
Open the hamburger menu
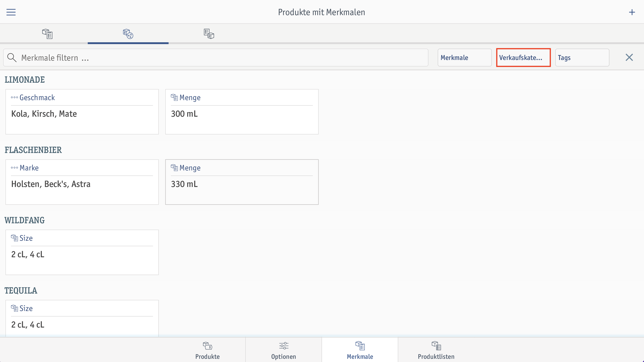click(11, 12)
